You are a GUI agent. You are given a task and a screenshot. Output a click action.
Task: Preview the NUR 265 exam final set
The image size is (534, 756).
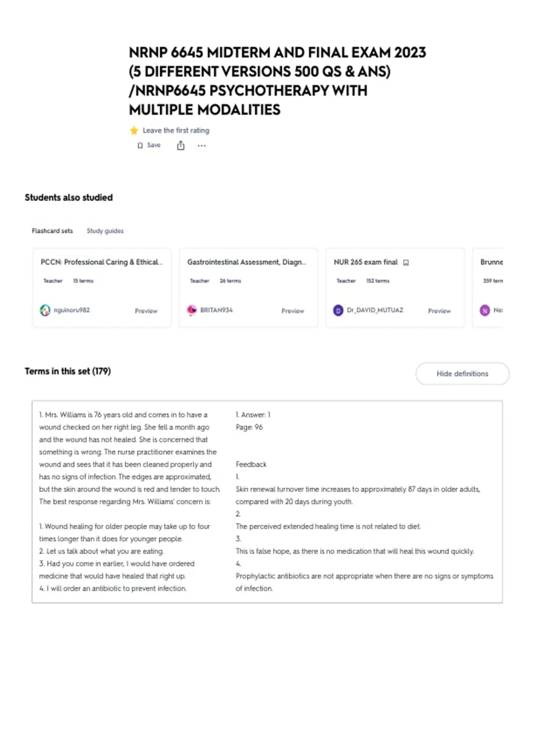pyautogui.click(x=439, y=311)
